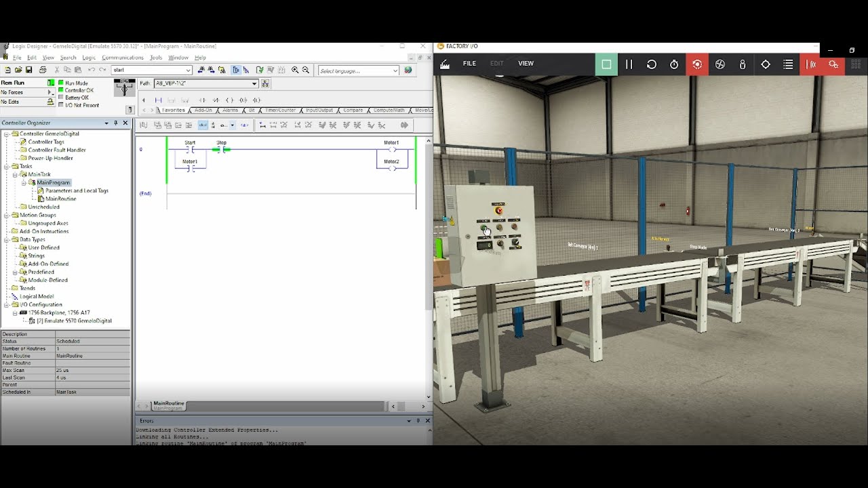Image resolution: width=868 pixels, height=488 pixels.
Task: Switch to the Compare instruction tab
Action: [x=353, y=110]
